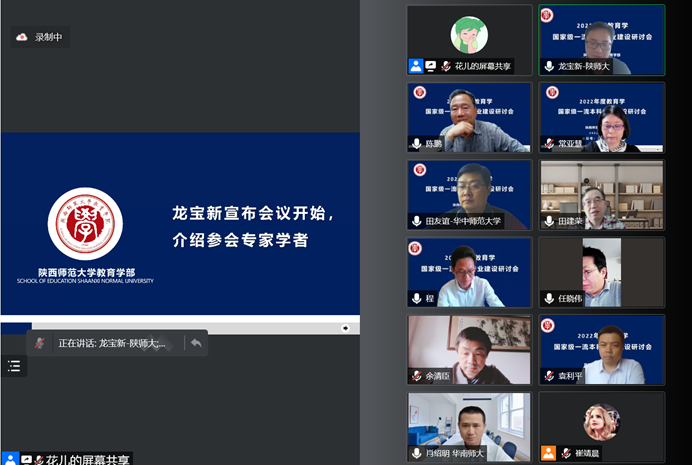
Task: Select 陈鹏's video thumbnail
Action: [469, 117]
